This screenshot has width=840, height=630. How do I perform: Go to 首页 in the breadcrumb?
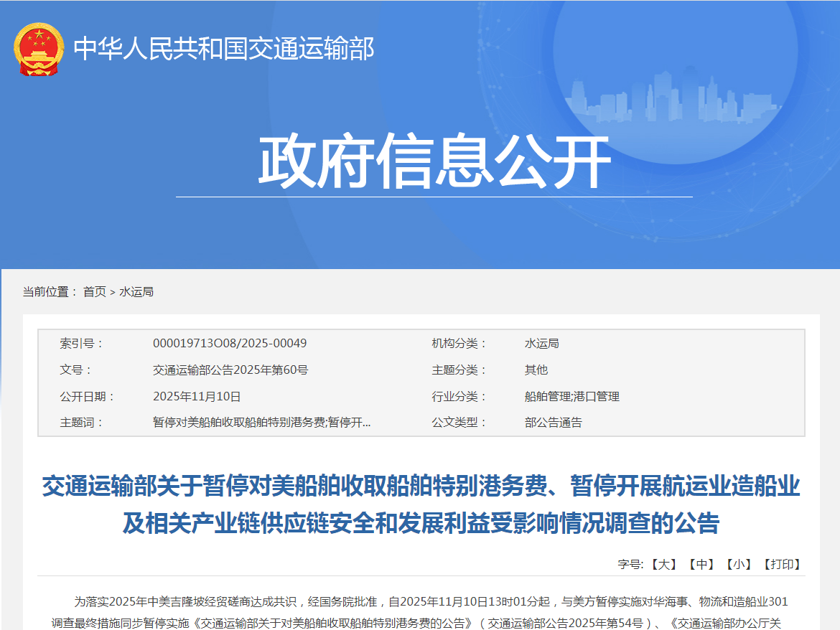coord(94,291)
